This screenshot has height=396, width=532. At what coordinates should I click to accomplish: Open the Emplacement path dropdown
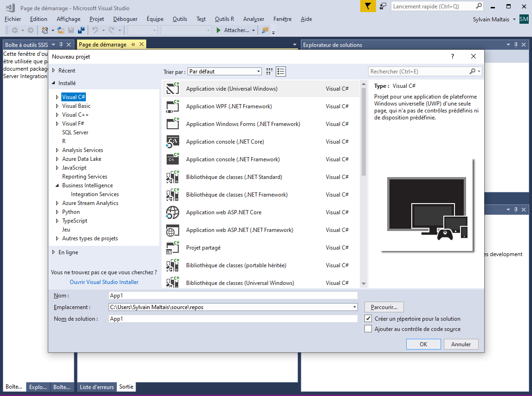click(x=355, y=307)
